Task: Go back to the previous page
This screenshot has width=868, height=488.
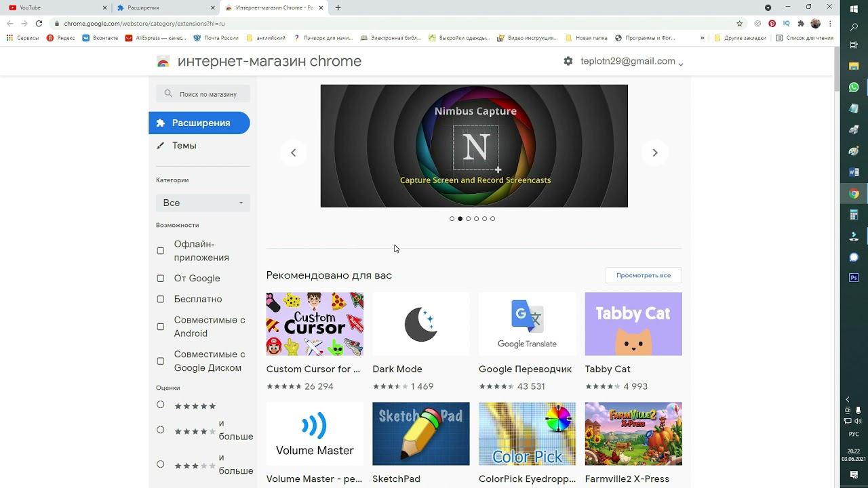Action: click(x=9, y=23)
